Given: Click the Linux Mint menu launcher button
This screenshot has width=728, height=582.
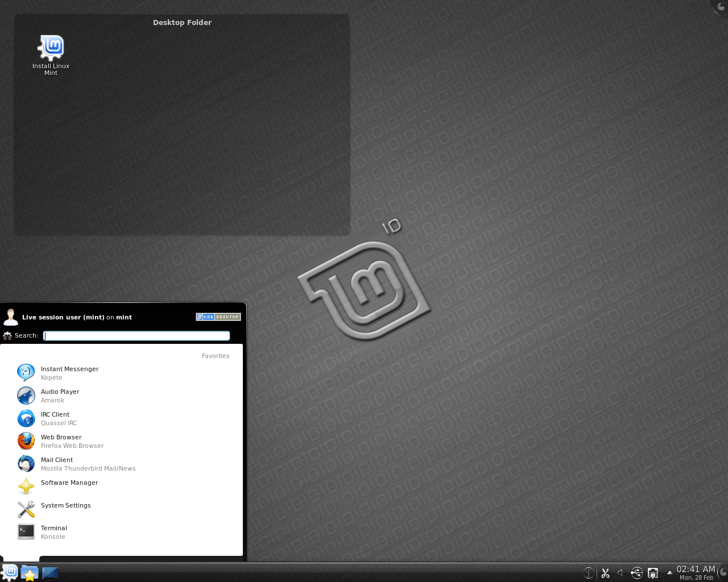Looking at the screenshot, I should [10, 572].
